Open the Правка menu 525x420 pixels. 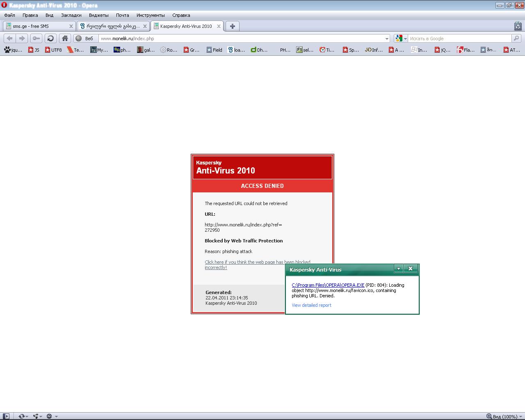30,15
